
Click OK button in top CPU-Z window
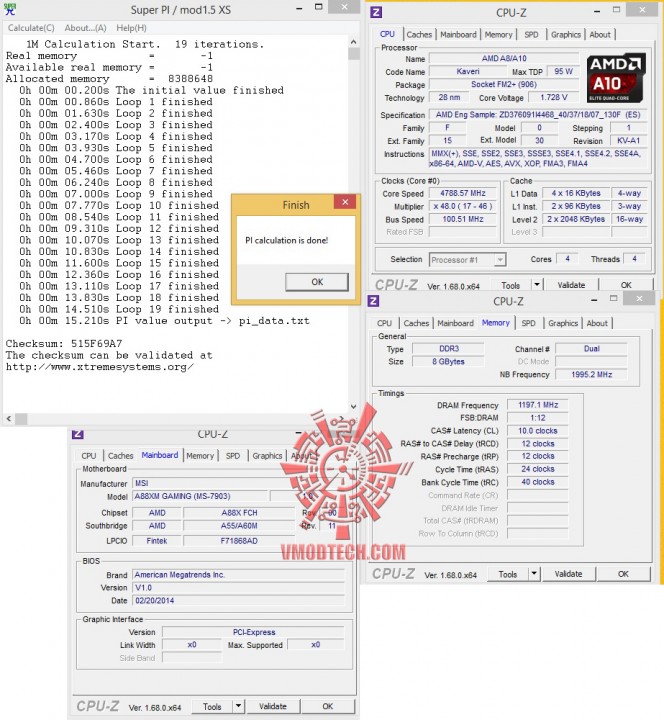626,285
